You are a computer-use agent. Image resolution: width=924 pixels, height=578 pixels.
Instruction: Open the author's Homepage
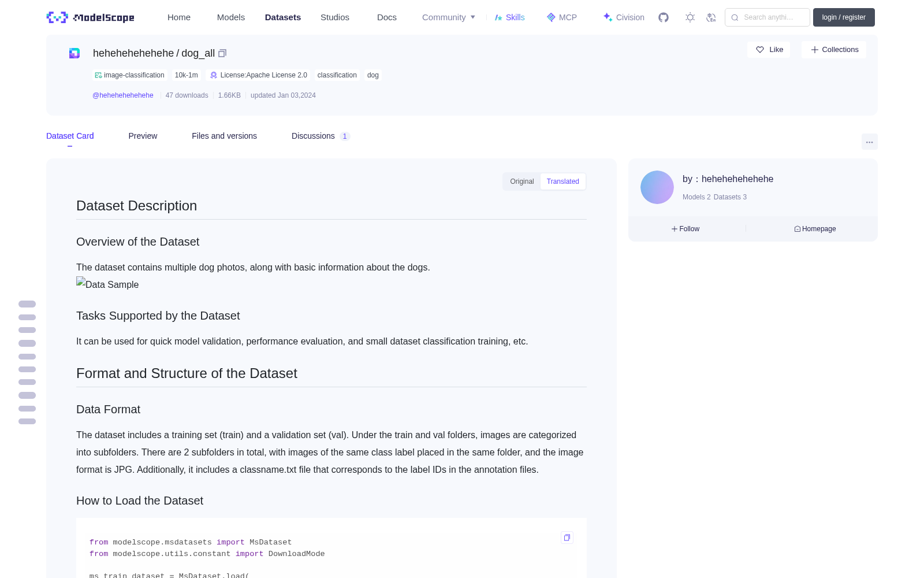tap(815, 229)
